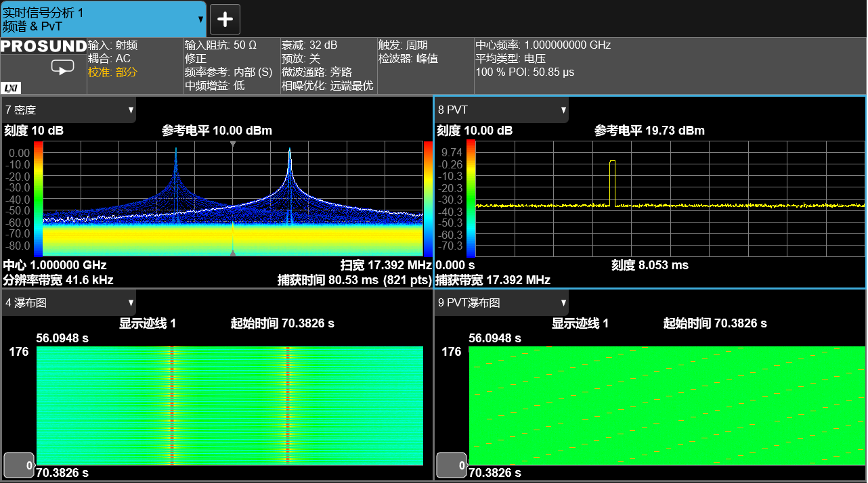This screenshot has height=483, width=868.
Task: Click the plus icon to add a screen
Action: [225, 20]
